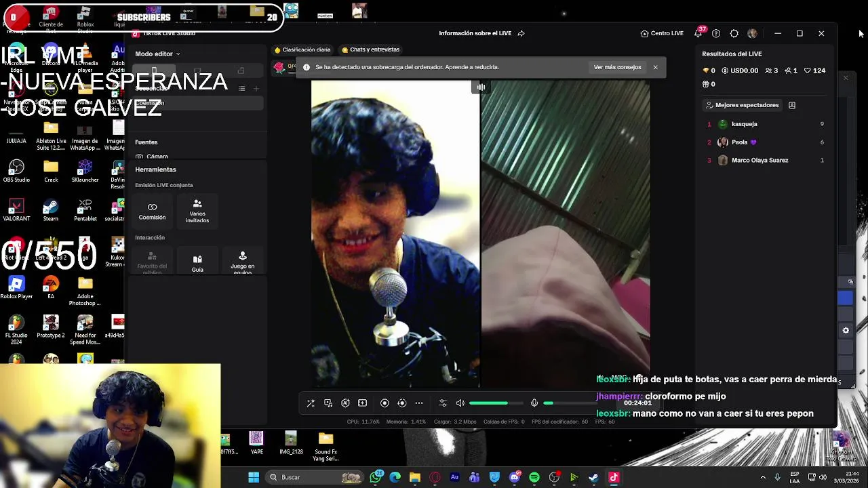The image size is (868, 488).
Task: Open TikTok LIVE Studio settings gear
Action: (x=734, y=33)
